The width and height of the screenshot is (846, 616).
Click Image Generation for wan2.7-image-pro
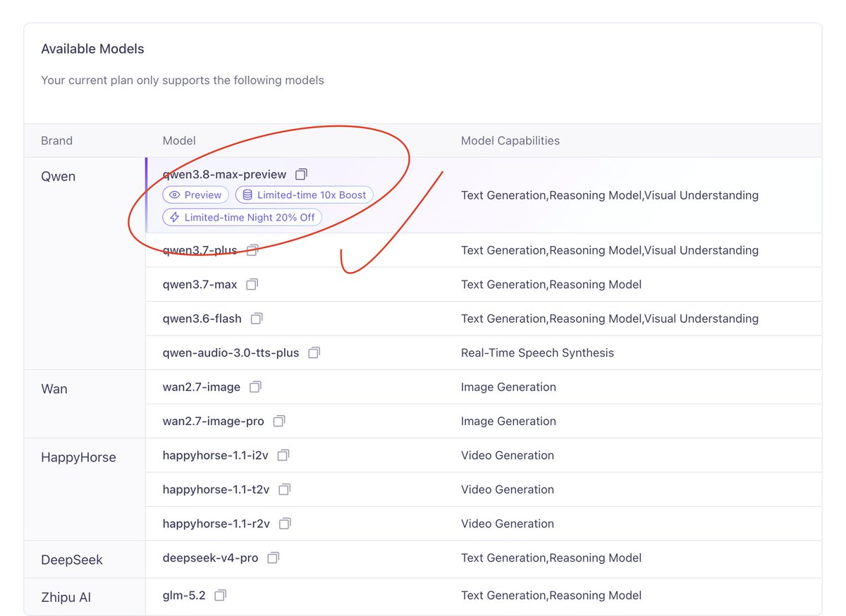click(x=508, y=421)
